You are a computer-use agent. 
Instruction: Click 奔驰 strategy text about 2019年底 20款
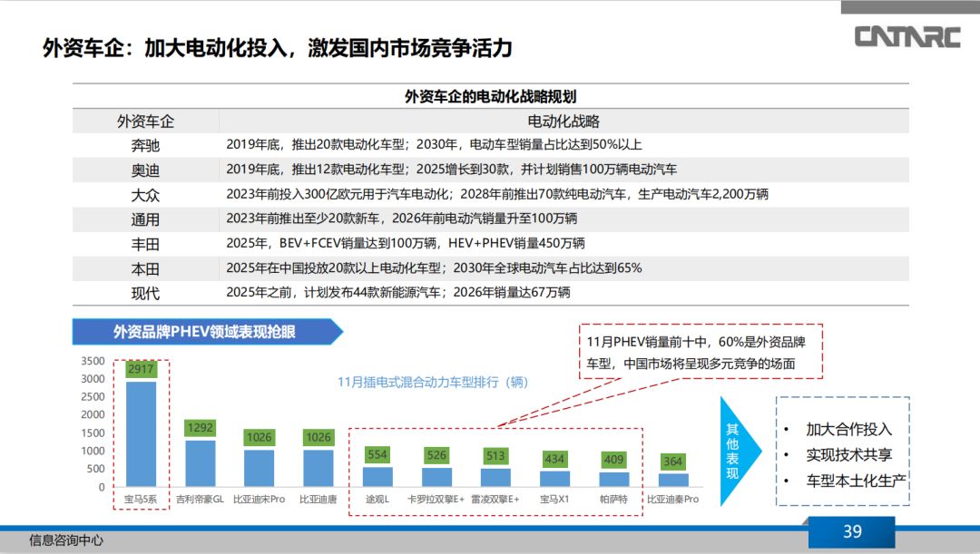pos(434,144)
